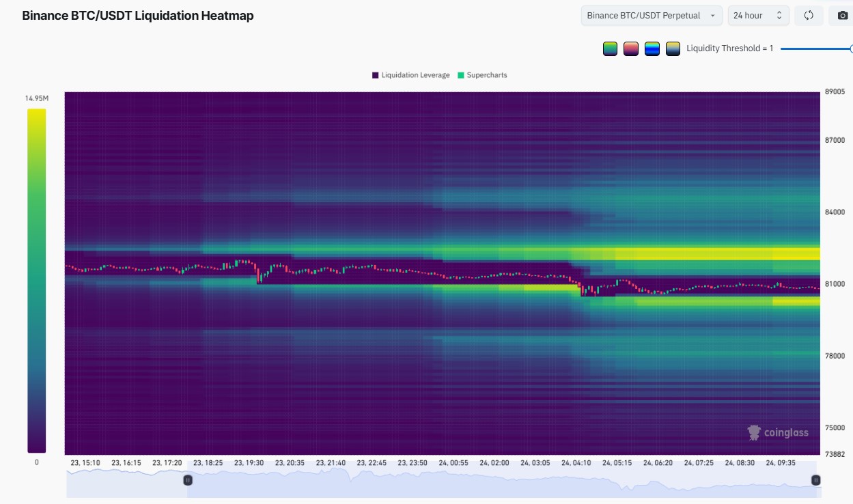Click the 24, 04:10 time label
Viewport: 853px width, 504px height.
(x=576, y=463)
